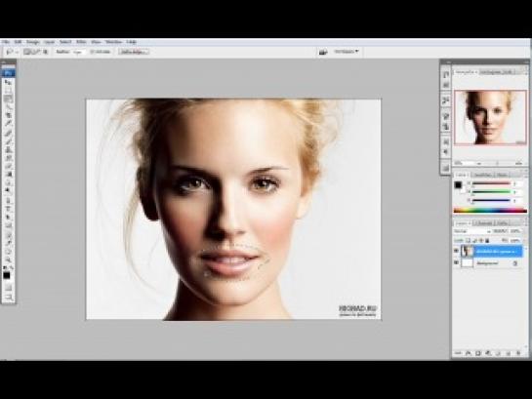This screenshot has height=399, width=532.
Task: Add a layer mask from Layers footer
Action: (x=477, y=353)
